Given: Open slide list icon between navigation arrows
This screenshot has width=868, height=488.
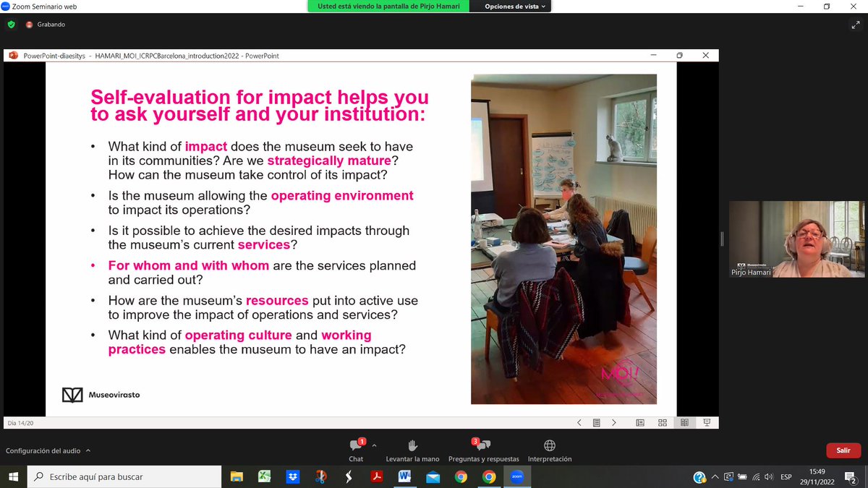Looking at the screenshot, I should coord(596,422).
